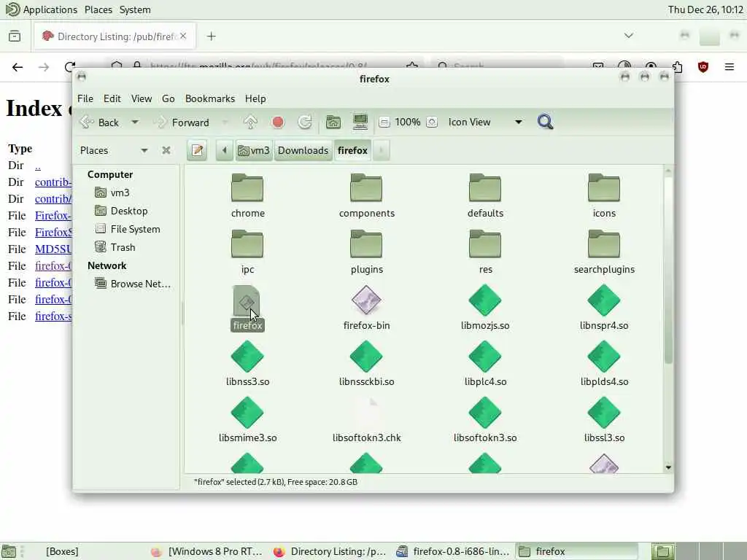This screenshot has width=747, height=560.
Task: Reload the current folder view
Action: tap(305, 122)
